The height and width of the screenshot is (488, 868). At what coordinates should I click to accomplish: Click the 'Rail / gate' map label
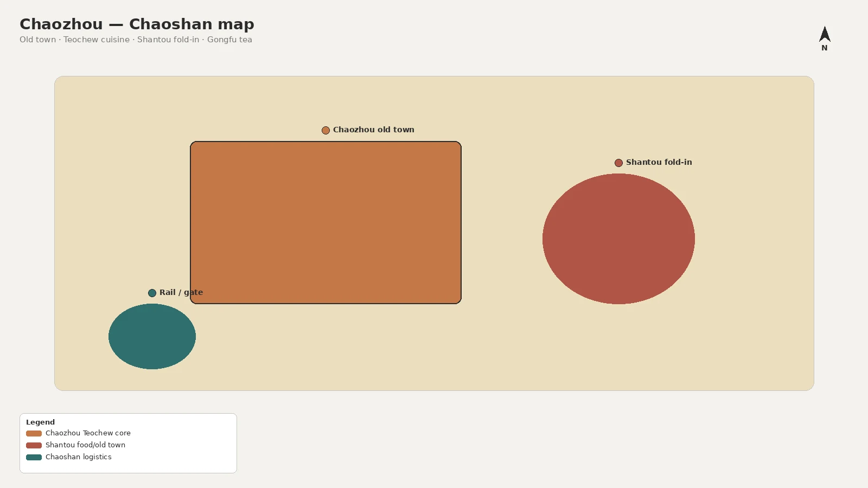pyautogui.click(x=181, y=292)
